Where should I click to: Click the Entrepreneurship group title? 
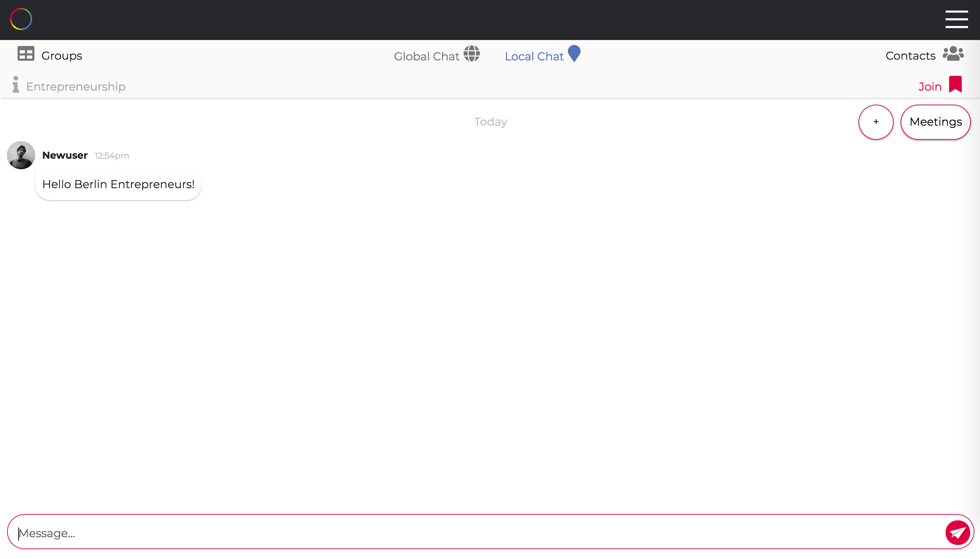pyautogui.click(x=75, y=86)
